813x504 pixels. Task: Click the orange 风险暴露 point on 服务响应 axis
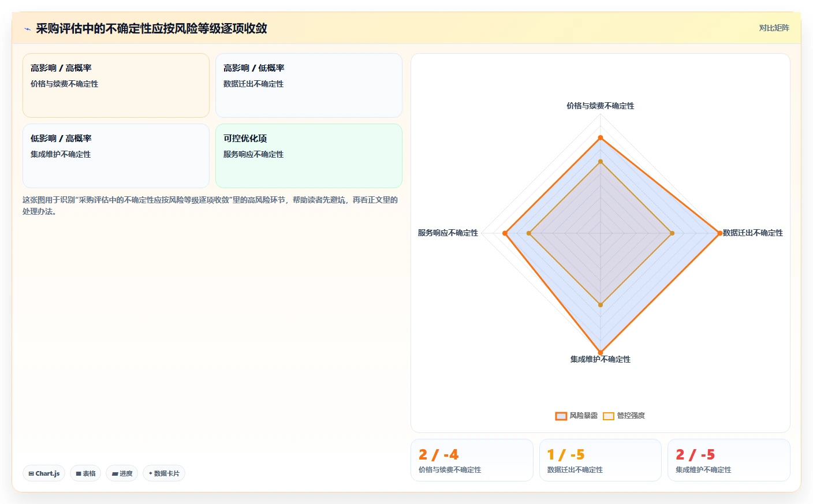click(505, 233)
